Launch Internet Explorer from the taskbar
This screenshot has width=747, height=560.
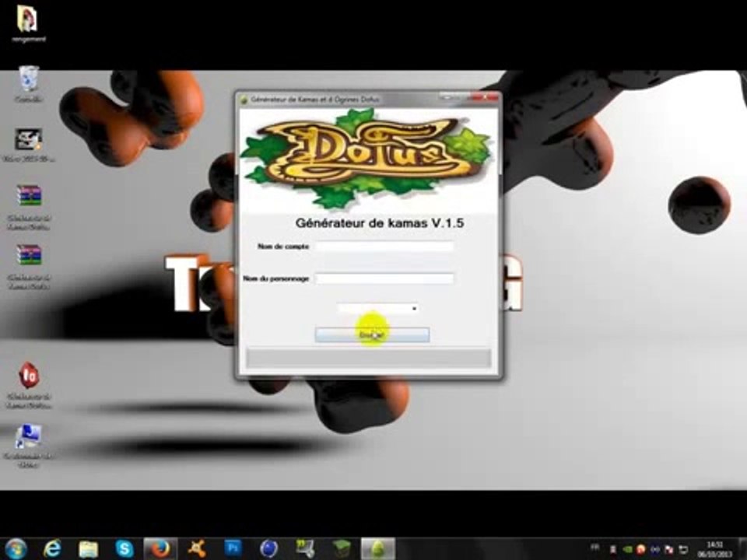[x=52, y=549]
